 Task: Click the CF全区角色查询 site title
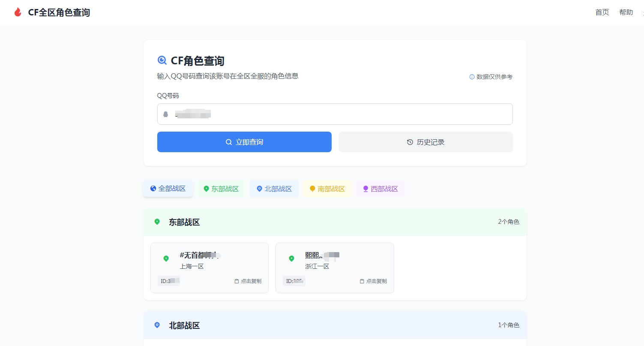59,12
